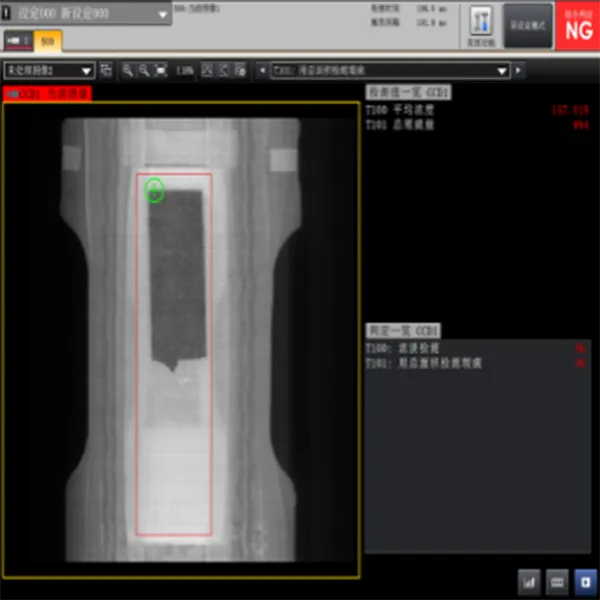Click the last image display icon before the left arrow
The image size is (600, 600).
click(240, 70)
